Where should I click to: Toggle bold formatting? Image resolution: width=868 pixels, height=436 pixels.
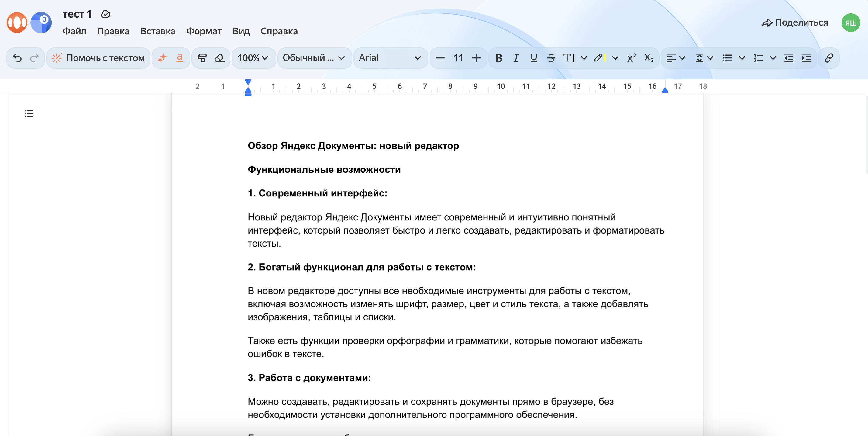pos(499,58)
